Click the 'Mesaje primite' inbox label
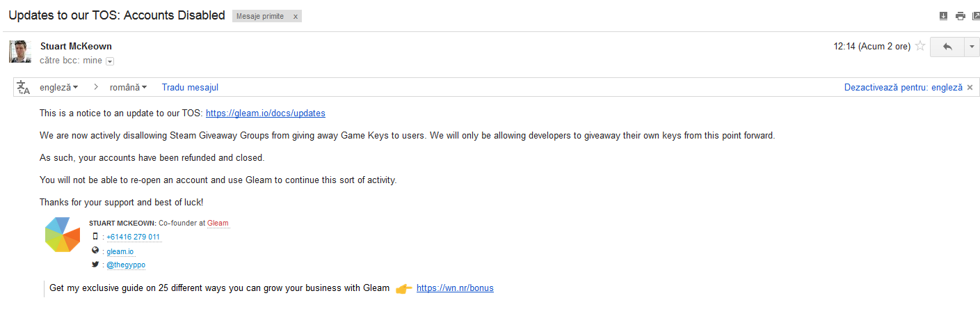The width and height of the screenshot is (980, 314). 260,16
